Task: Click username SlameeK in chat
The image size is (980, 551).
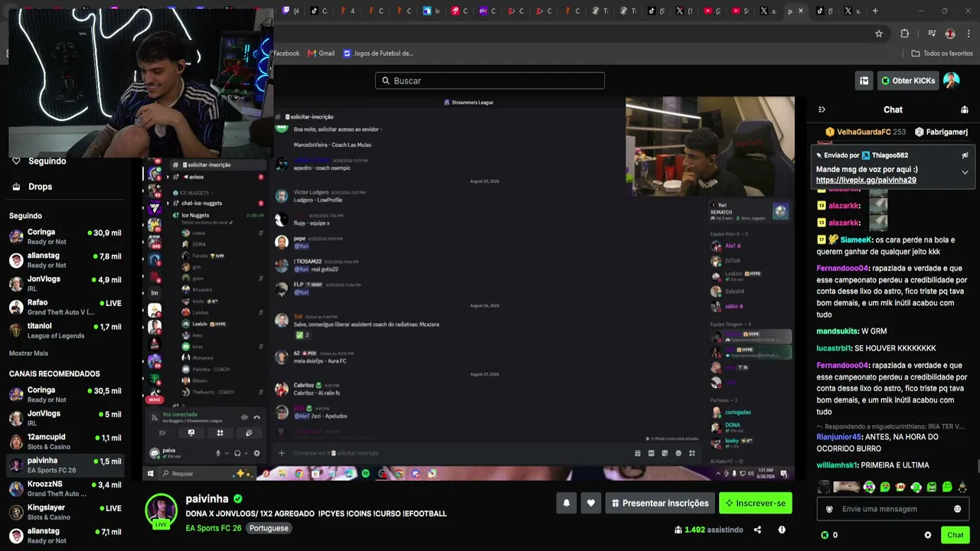Action: pos(856,240)
